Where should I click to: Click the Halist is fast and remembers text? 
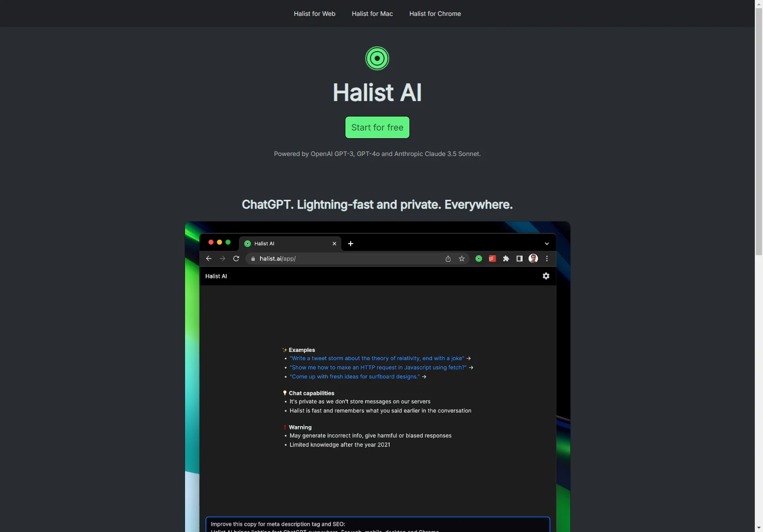381,411
